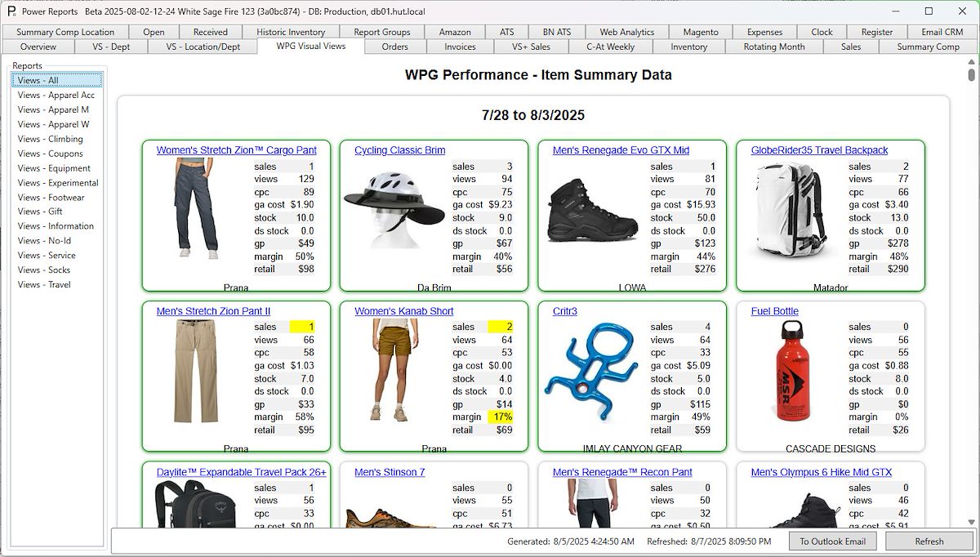Open Views - Footwear report
This screenshot has height=557, width=980.
point(56,197)
